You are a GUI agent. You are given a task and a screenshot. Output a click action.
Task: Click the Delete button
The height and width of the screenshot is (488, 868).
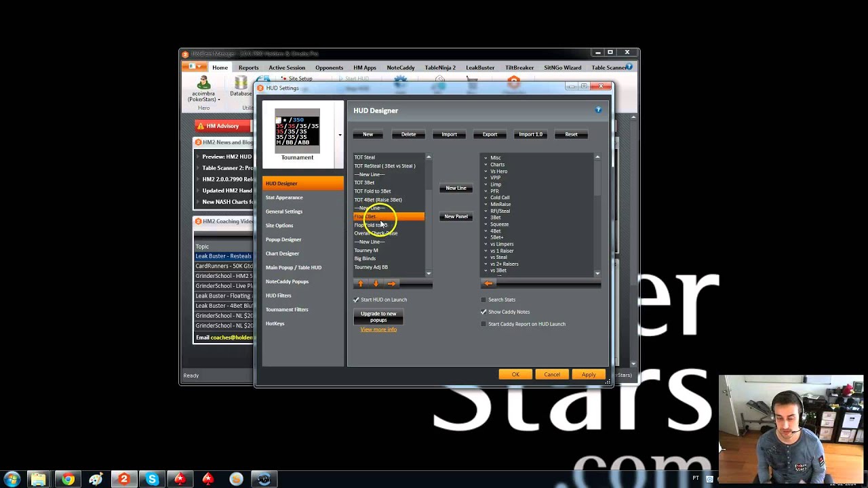pos(408,134)
